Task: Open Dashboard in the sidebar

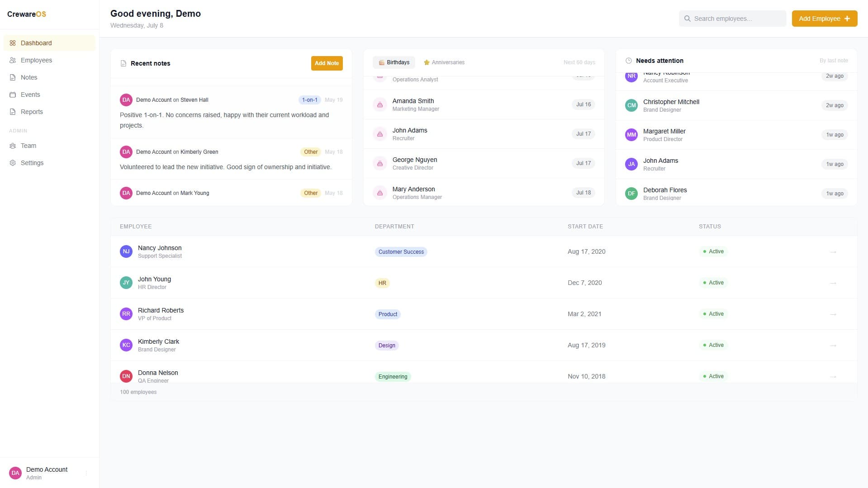Action: point(49,43)
